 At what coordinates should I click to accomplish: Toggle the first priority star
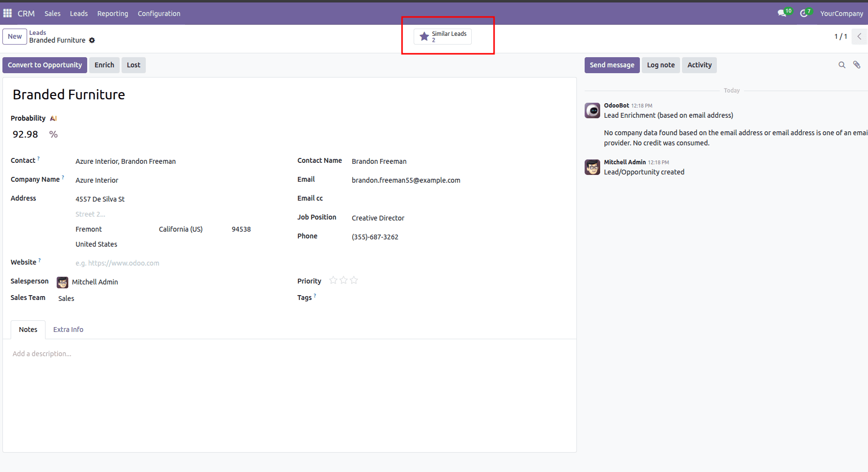click(x=333, y=280)
